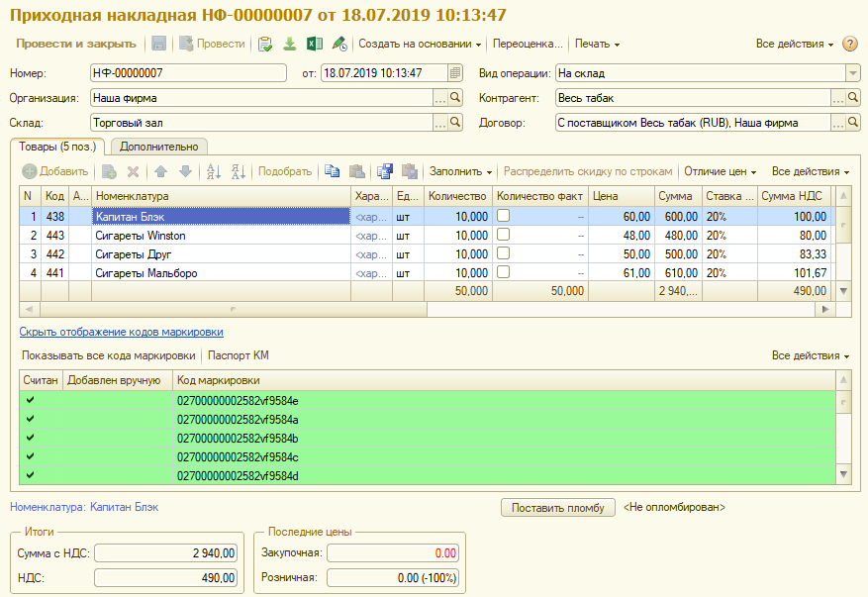Click the marking codes list scroll down arrow
The width and height of the screenshot is (868, 597).
click(843, 474)
